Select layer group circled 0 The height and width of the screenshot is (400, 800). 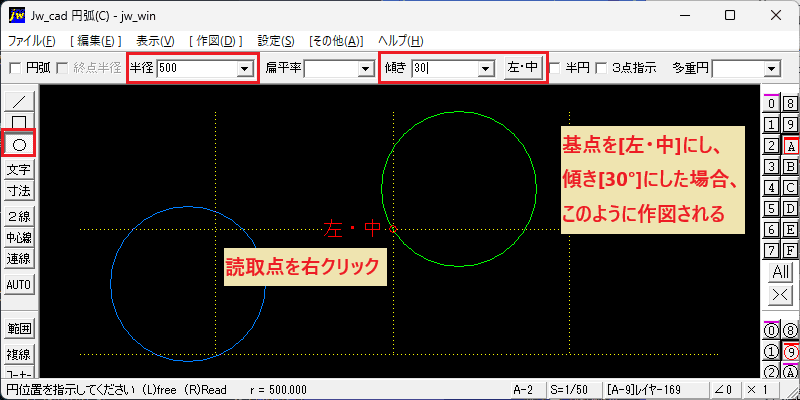(772, 330)
